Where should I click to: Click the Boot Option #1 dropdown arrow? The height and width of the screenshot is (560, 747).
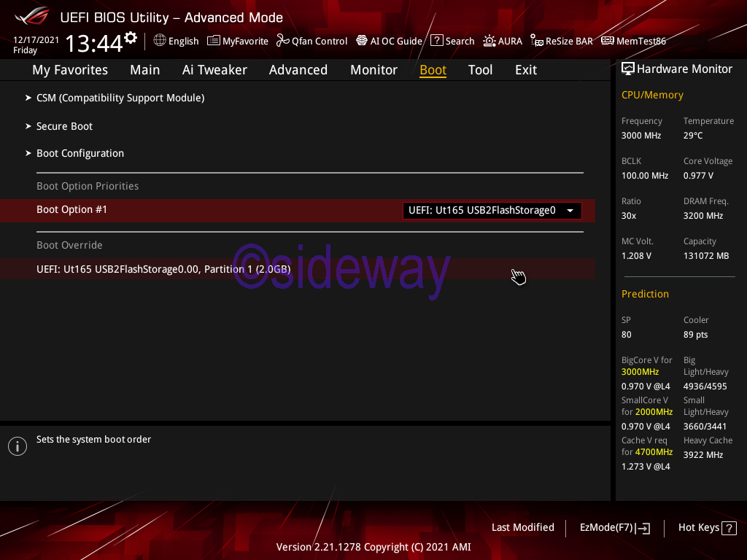tap(570, 211)
